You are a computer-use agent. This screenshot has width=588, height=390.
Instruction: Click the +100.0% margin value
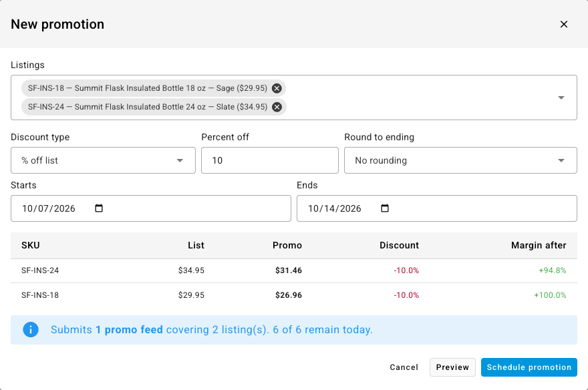[x=550, y=295]
